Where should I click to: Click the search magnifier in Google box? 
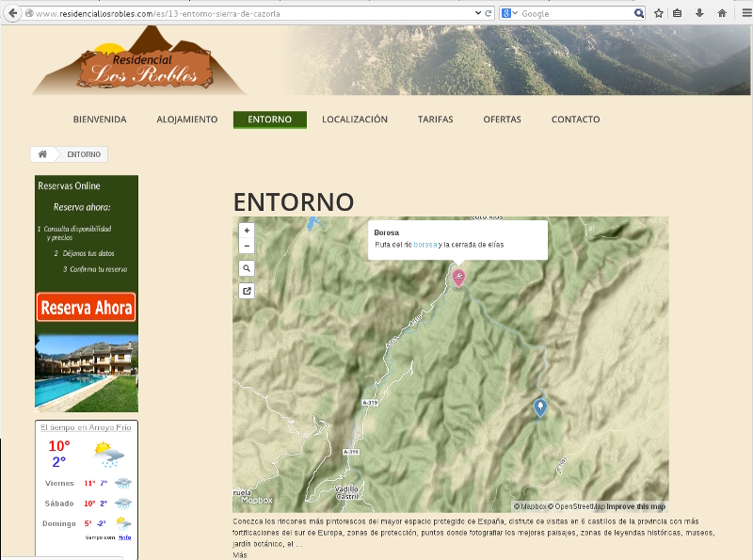[x=638, y=13]
